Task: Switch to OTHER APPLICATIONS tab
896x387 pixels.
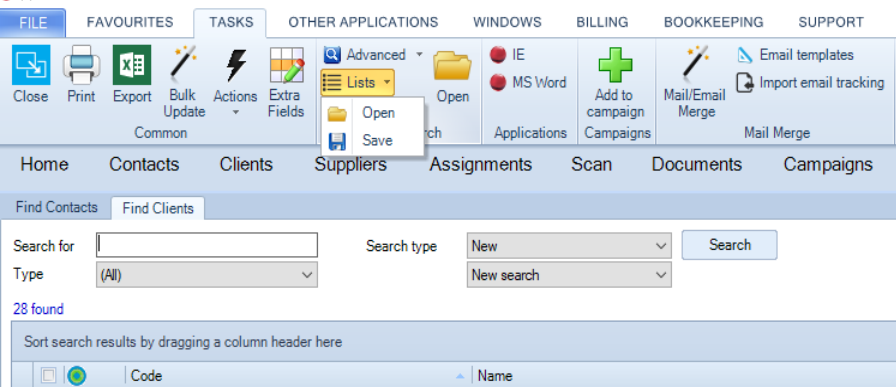Action: (x=363, y=22)
